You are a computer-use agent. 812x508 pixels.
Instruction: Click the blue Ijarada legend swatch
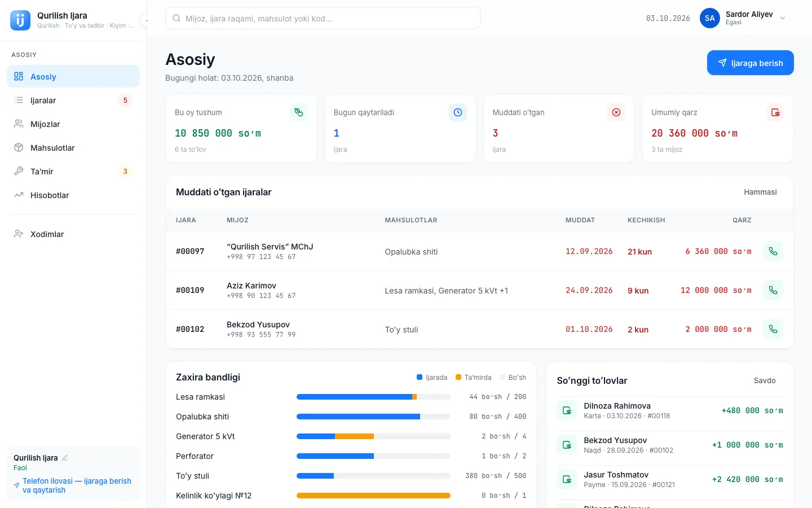pyautogui.click(x=420, y=377)
